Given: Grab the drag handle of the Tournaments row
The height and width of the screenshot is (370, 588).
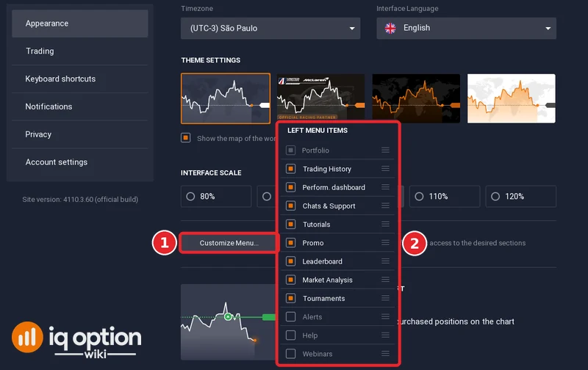Looking at the screenshot, I should point(385,298).
